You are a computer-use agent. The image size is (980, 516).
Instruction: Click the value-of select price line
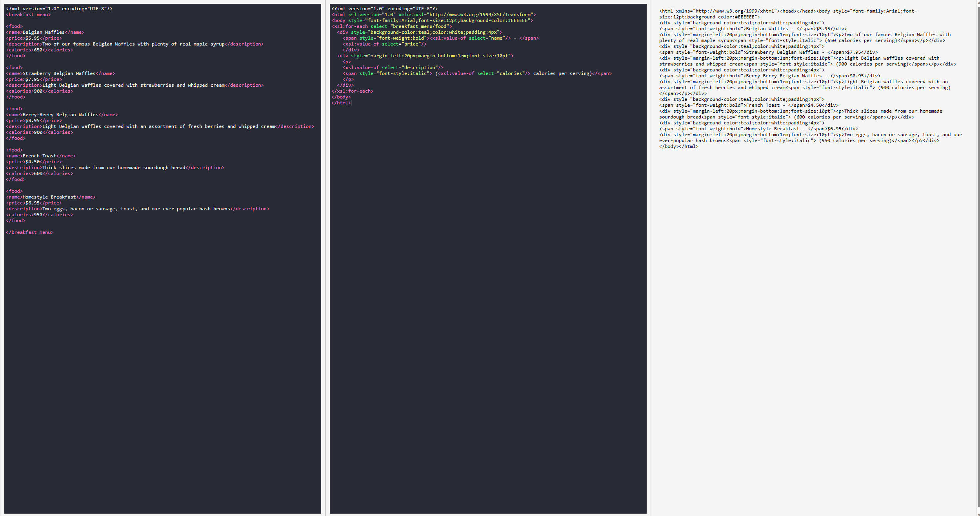pyautogui.click(x=384, y=44)
